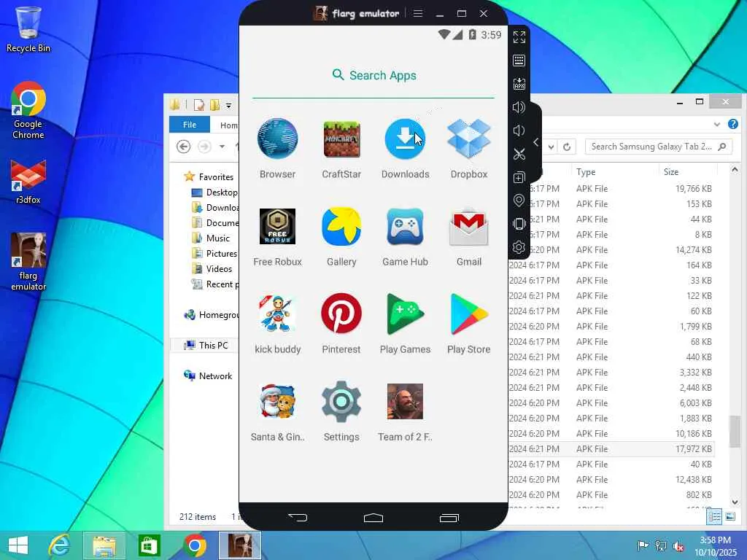Launch the Santa & Ginger app

[x=277, y=402]
